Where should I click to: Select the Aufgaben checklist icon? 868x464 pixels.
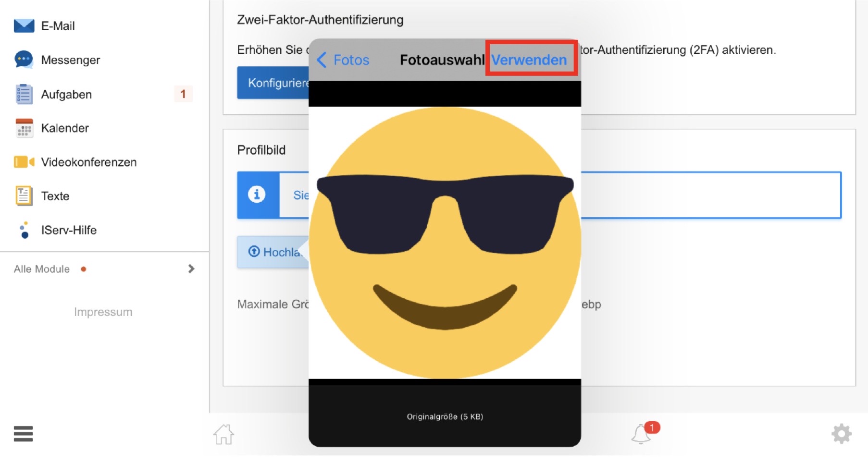[24, 94]
